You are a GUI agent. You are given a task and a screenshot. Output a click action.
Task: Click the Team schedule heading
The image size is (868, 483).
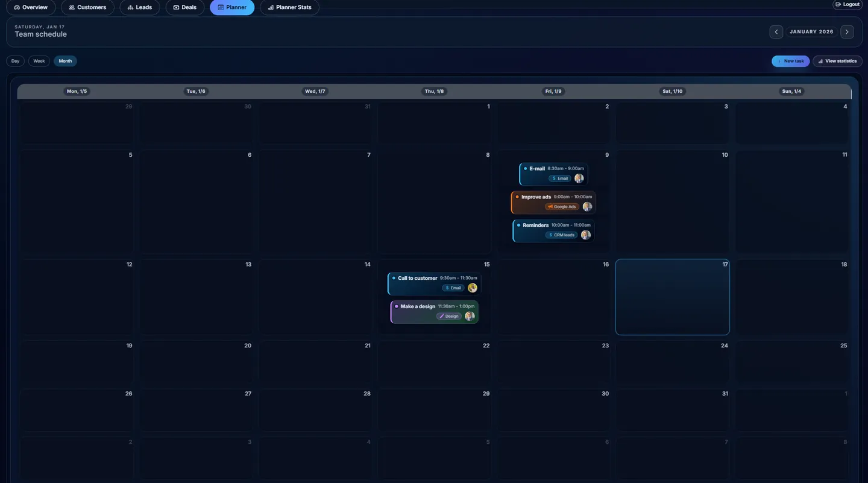pos(40,34)
